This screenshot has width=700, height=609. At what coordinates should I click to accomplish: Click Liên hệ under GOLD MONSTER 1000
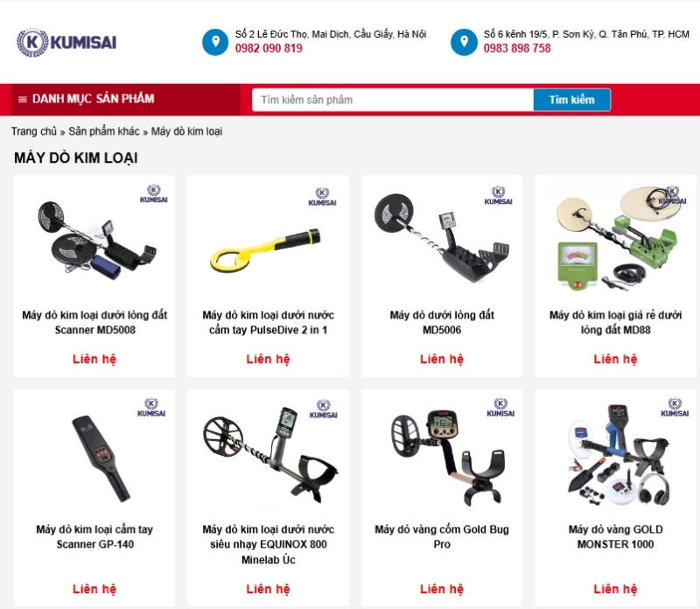point(615,589)
